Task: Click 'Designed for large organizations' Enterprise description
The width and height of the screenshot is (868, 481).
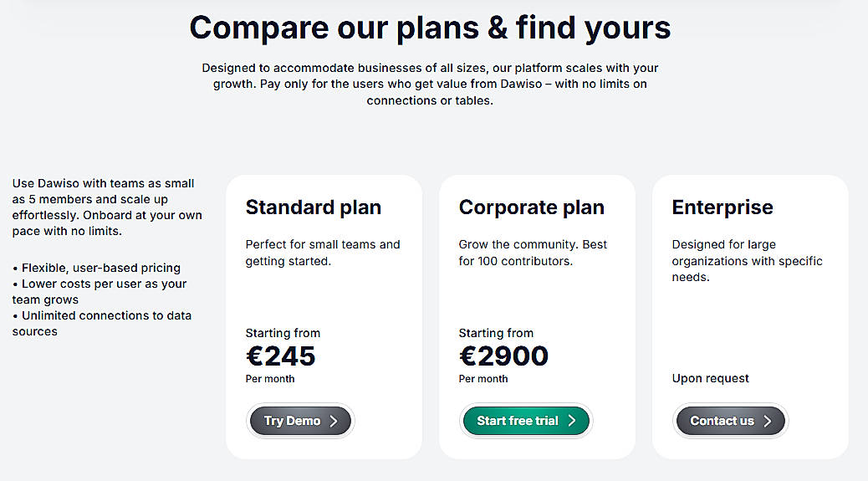Action: pyautogui.click(x=747, y=260)
